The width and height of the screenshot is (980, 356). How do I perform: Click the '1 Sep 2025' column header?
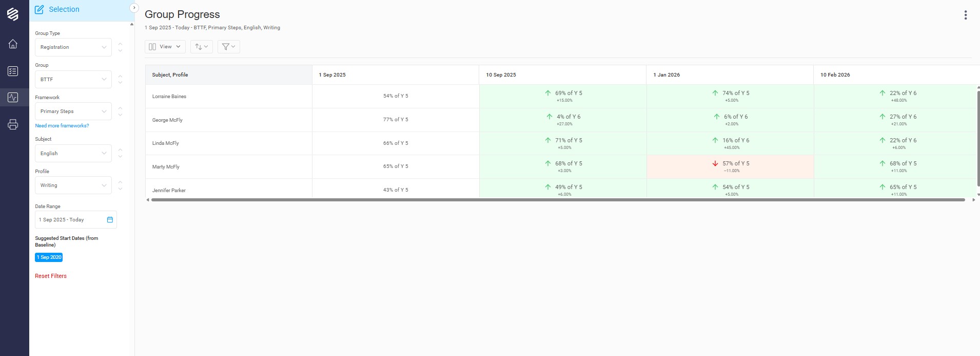point(396,75)
